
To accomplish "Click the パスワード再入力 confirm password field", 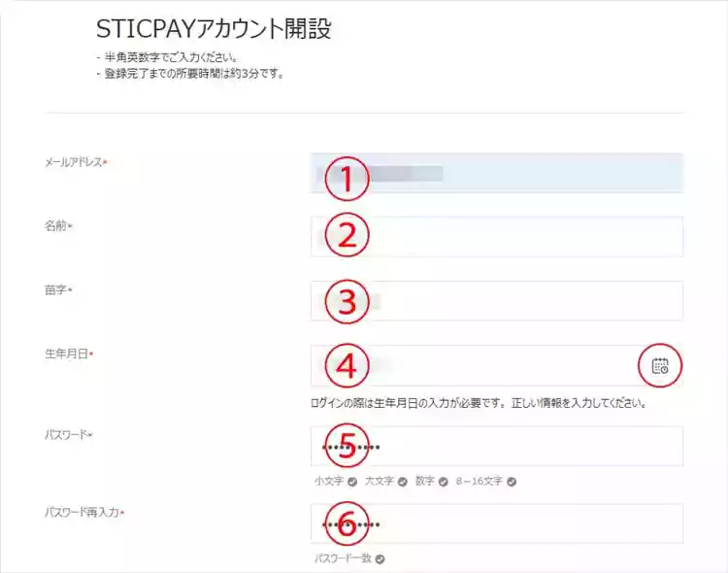I will [x=497, y=523].
